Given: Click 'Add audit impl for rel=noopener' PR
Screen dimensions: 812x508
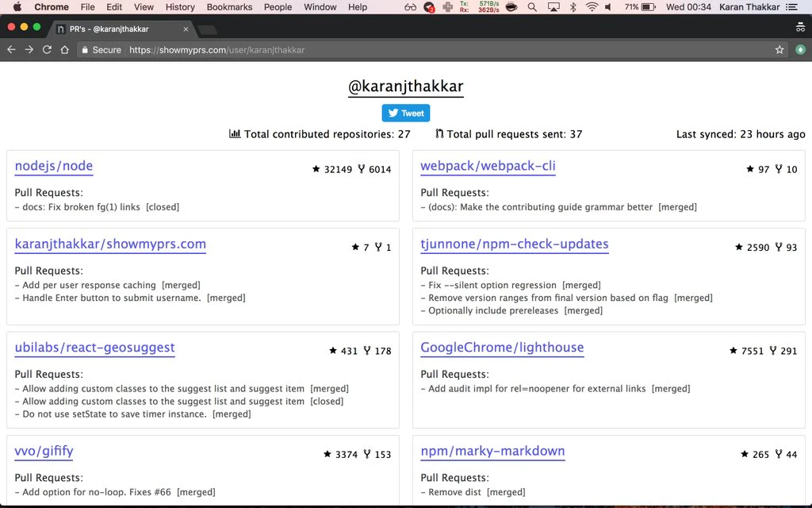Looking at the screenshot, I should (537, 389).
